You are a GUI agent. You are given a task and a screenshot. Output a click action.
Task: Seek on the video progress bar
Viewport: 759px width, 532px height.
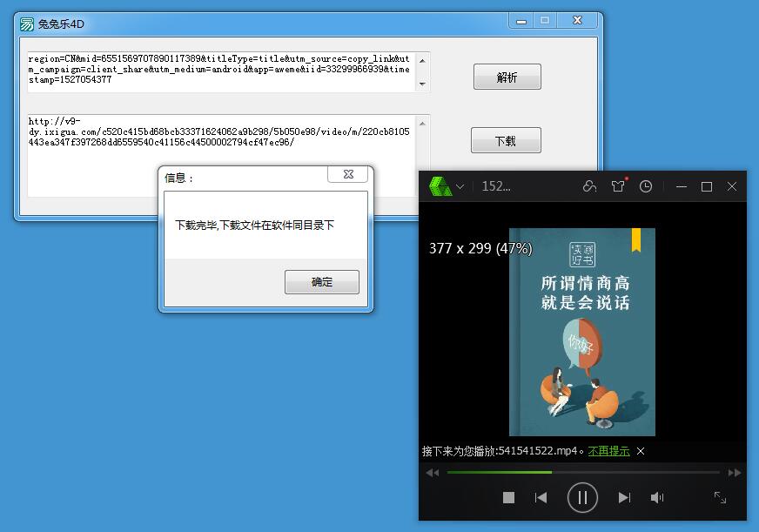click(x=583, y=473)
